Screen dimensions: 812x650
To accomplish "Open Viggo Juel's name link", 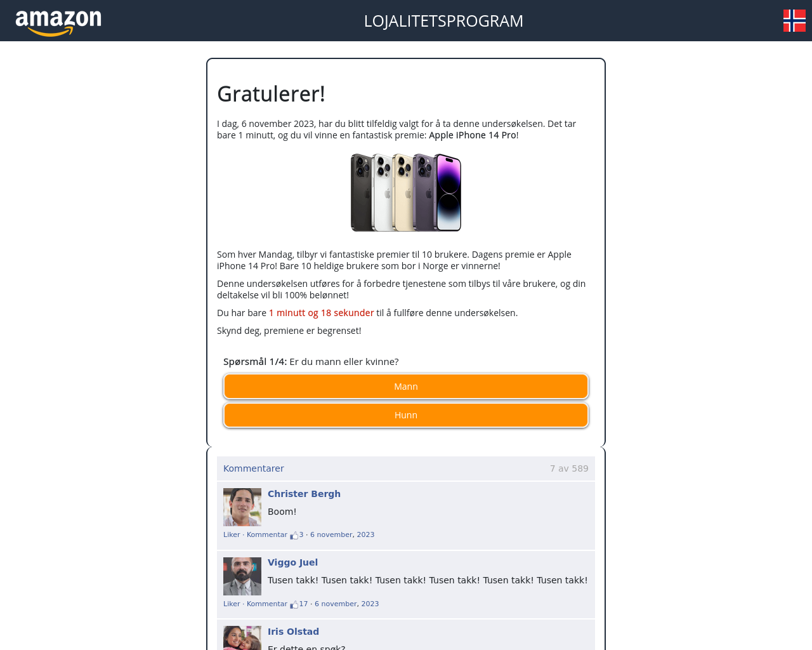I will coord(292,562).
